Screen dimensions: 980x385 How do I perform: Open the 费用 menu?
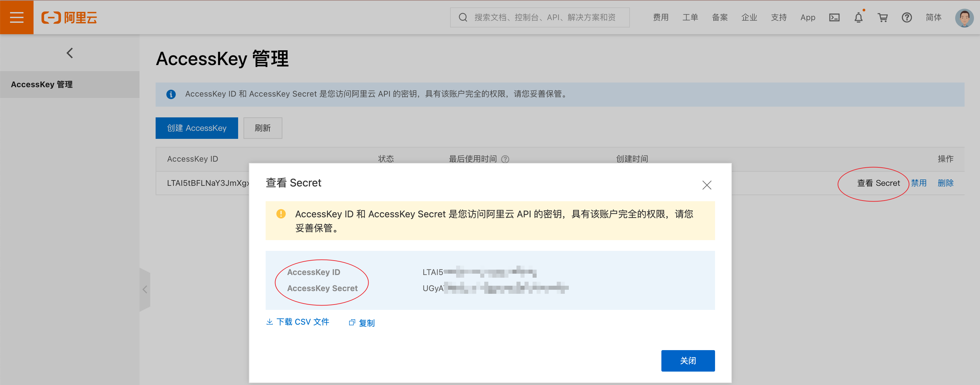(x=660, y=17)
